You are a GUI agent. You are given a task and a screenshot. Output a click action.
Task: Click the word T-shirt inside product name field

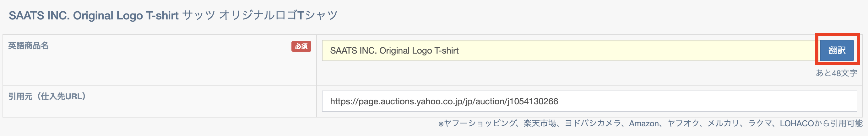click(447, 50)
